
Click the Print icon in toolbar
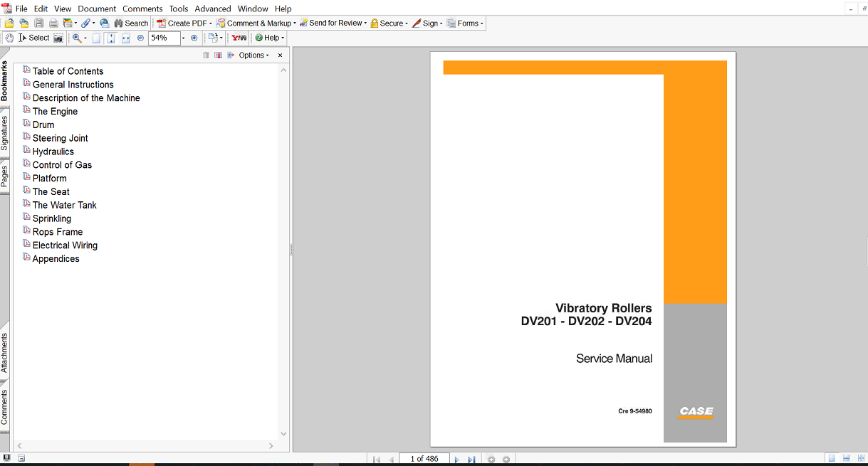53,23
